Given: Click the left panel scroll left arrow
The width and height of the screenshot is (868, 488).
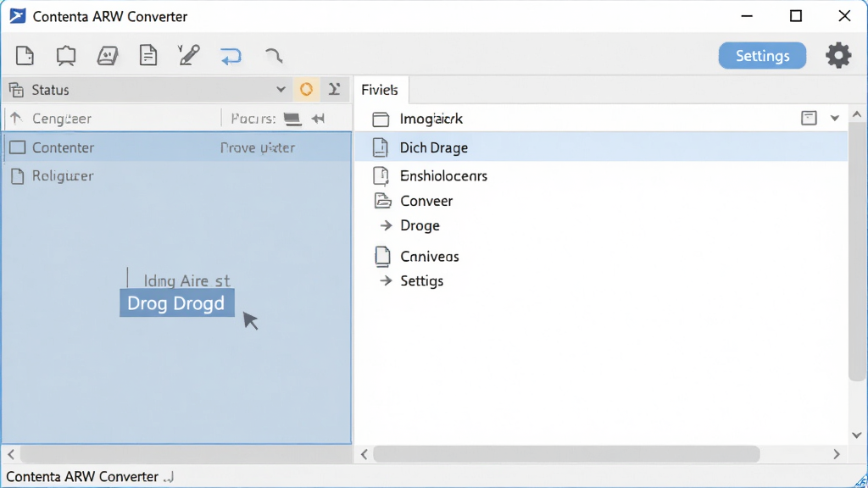Looking at the screenshot, I should pos(11,454).
